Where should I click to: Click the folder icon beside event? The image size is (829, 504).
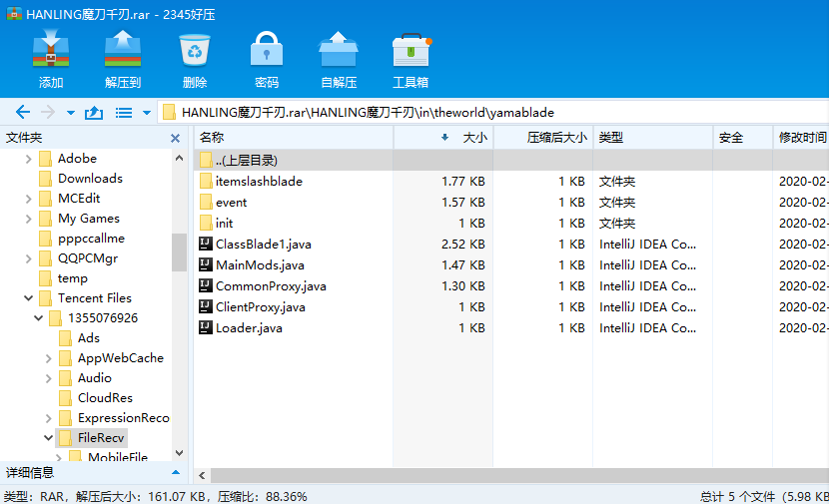pyautogui.click(x=206, y=203)
